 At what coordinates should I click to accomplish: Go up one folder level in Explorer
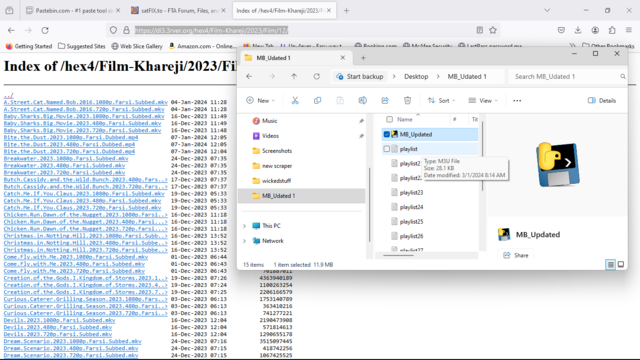click(x=294, y=76)
